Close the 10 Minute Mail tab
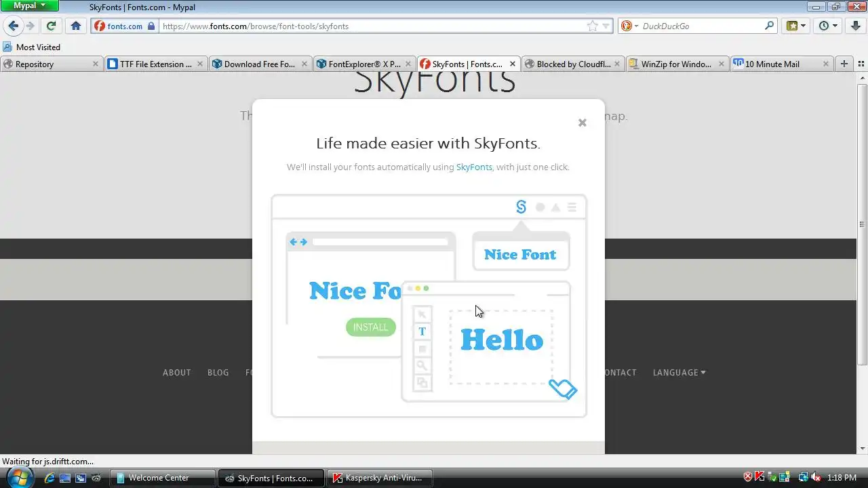 click(825, 64)
